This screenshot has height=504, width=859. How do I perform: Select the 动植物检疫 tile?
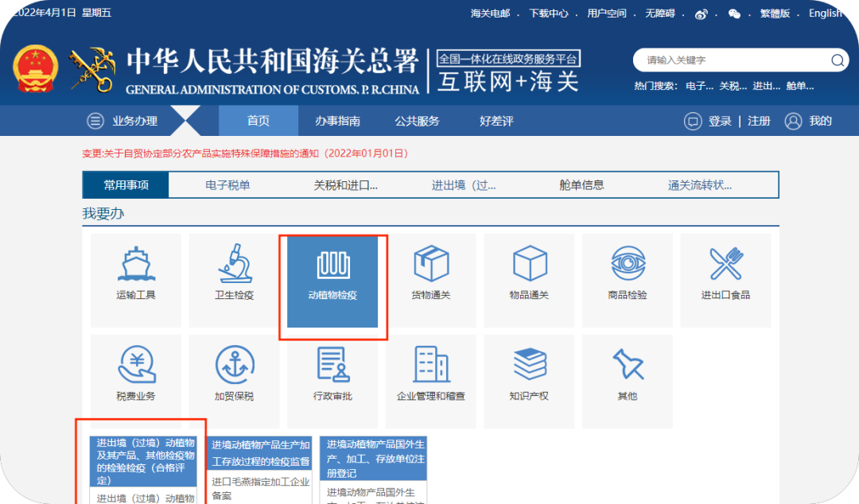pyautogui.click(x=332, y=281)
